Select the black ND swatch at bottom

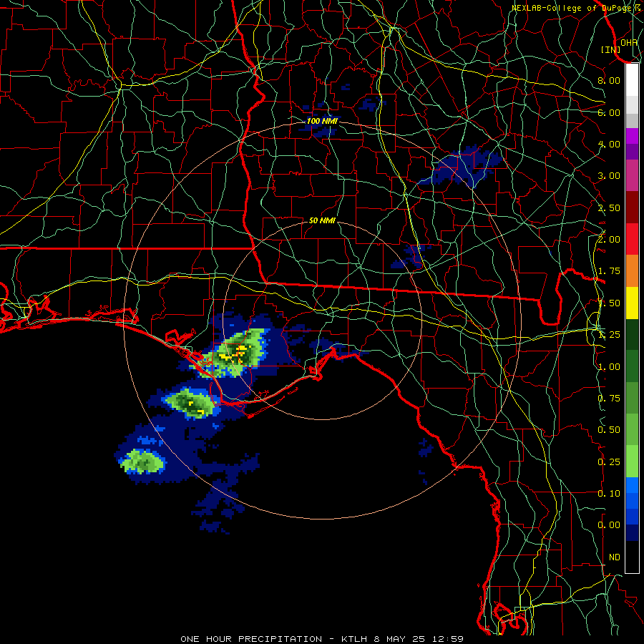(632, 557)
